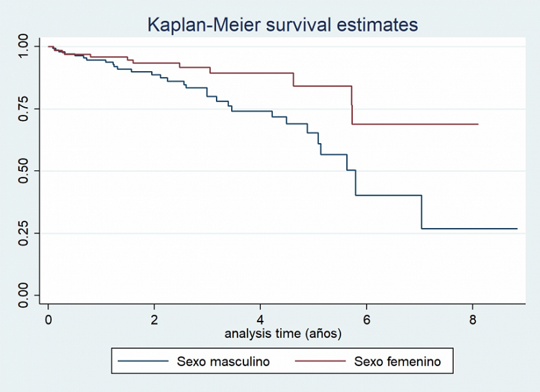Click the 6 x-axis tick label

[x=366, y=319]
